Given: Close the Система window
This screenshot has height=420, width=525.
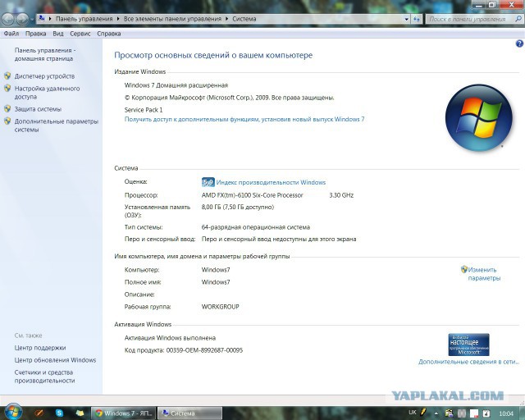Looking at the screenshot, I should 511,4.
